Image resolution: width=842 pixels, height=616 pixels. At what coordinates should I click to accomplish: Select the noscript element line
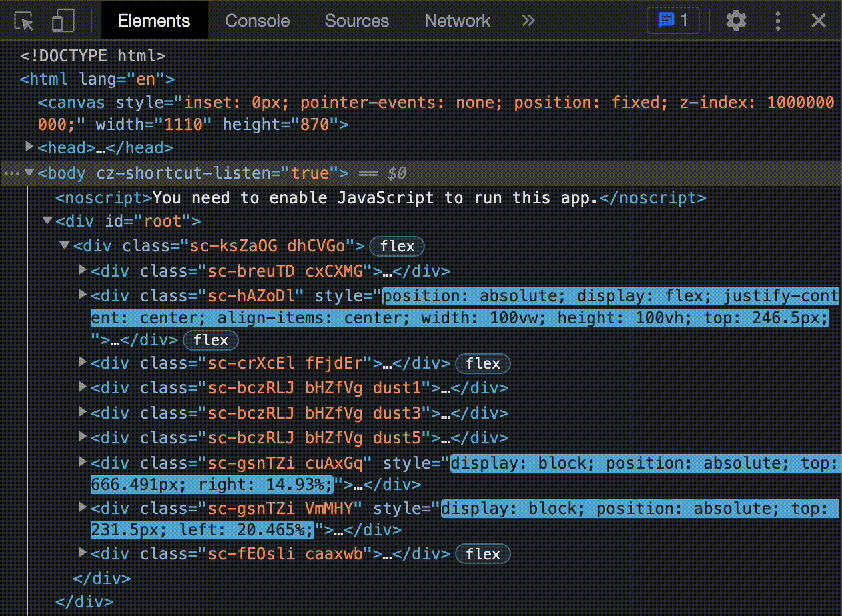(380, 198)
